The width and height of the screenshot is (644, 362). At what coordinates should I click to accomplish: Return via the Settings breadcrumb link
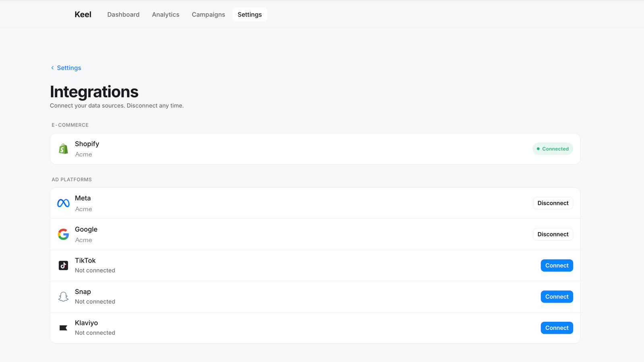click(69, 68)
